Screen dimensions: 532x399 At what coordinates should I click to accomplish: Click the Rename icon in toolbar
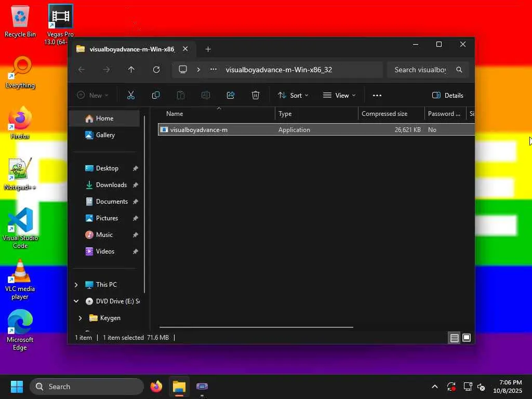coord(206,96)
